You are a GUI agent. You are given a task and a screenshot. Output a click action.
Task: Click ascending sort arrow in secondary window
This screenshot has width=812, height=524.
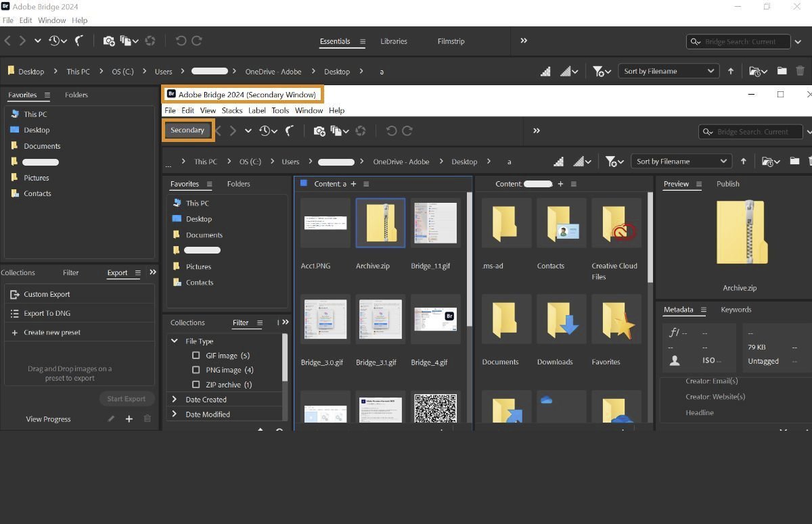743,162
